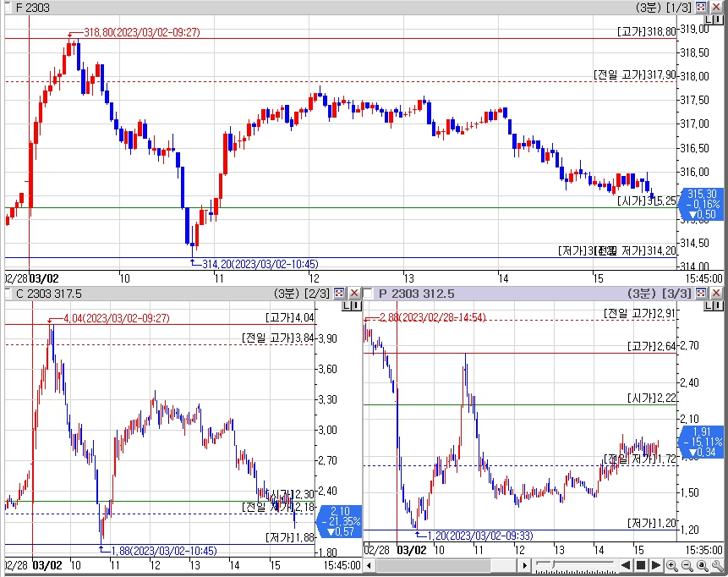Click the put option price tag 1.91

pyautogui.click(x=702, y=442)
